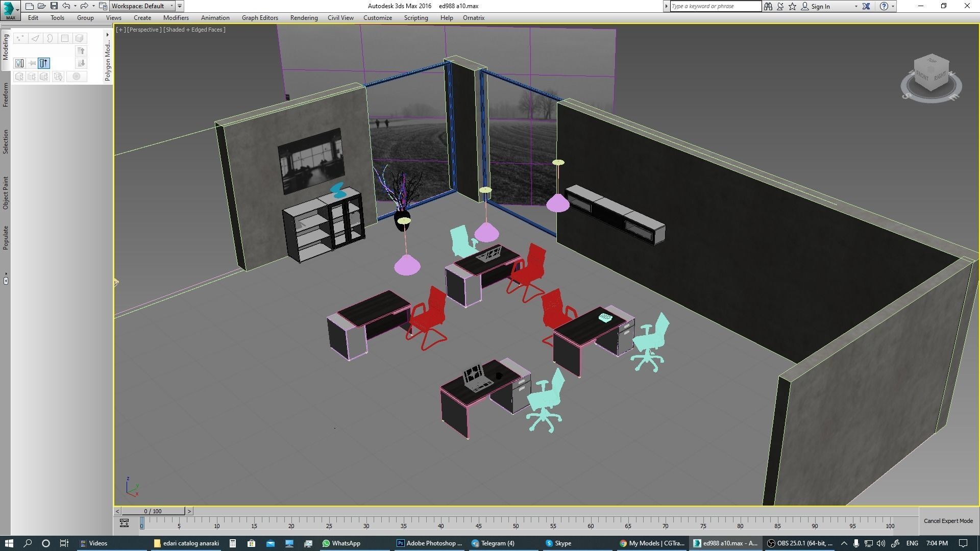Switch to the Freeform ribbon tab
The width and height of the screenshot is (980, 551).
6,95
